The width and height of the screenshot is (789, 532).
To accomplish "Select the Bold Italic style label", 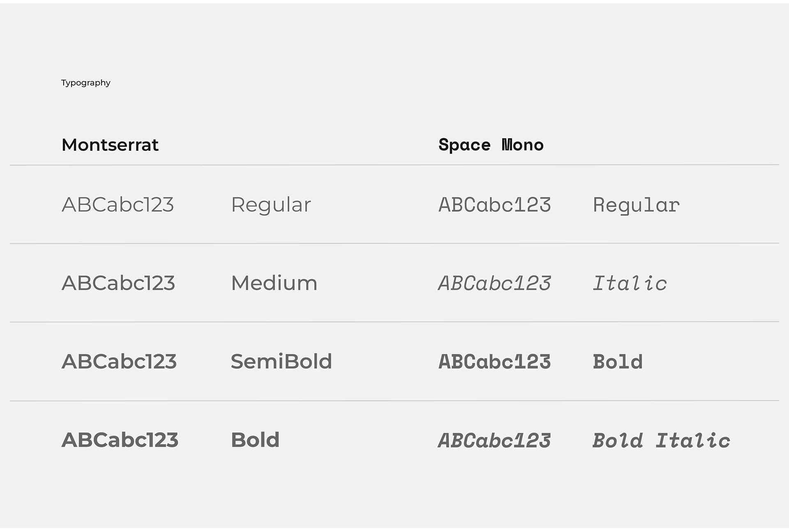I will pyautogui.click(x=661, y=440).
